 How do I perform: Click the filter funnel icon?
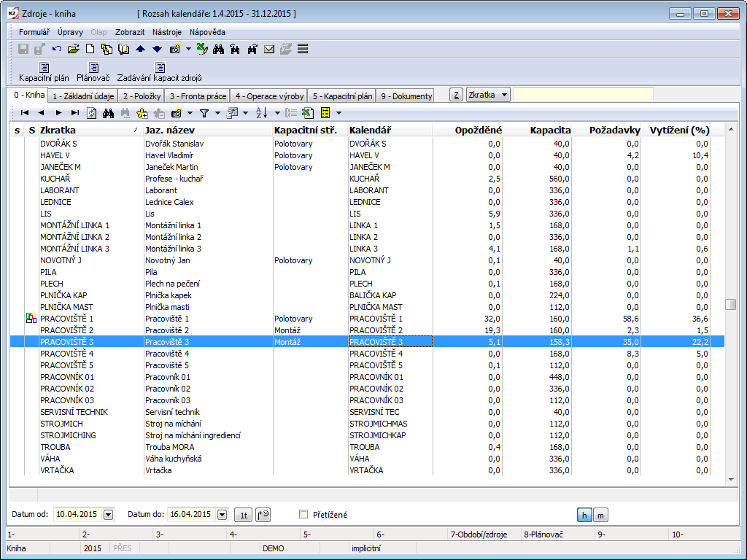click(204, 113)
